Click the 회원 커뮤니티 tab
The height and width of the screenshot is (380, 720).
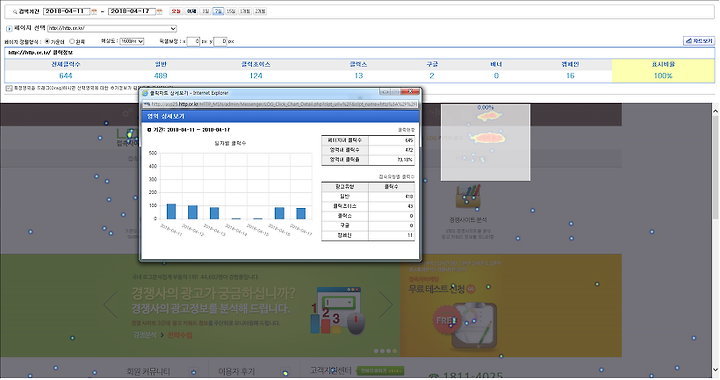[x=148, y=371]
